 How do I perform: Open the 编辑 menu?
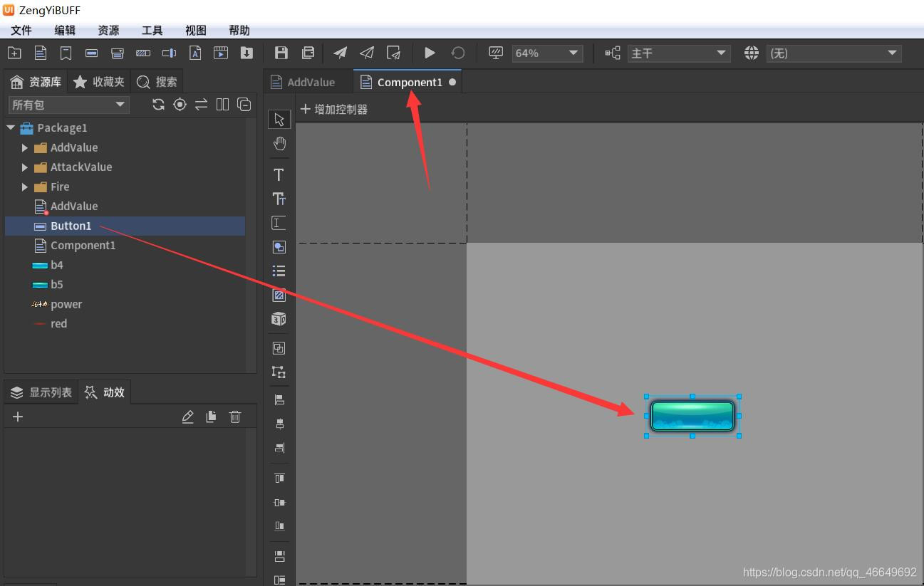pos(65,31)
